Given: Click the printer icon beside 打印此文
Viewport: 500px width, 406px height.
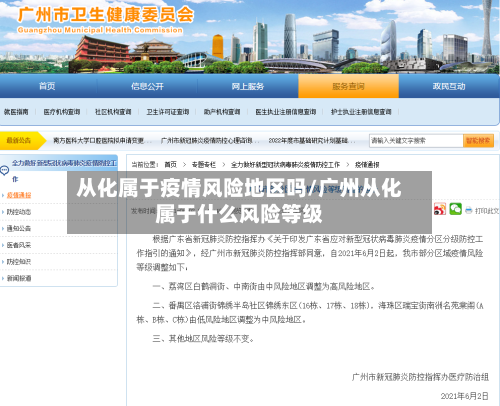Looking at the screenshot, I should tap(469, 210).
